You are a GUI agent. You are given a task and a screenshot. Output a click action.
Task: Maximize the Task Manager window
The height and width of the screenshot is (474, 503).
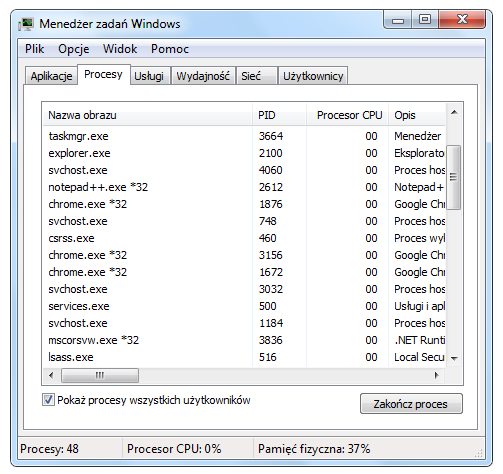(x=425, y=19)
